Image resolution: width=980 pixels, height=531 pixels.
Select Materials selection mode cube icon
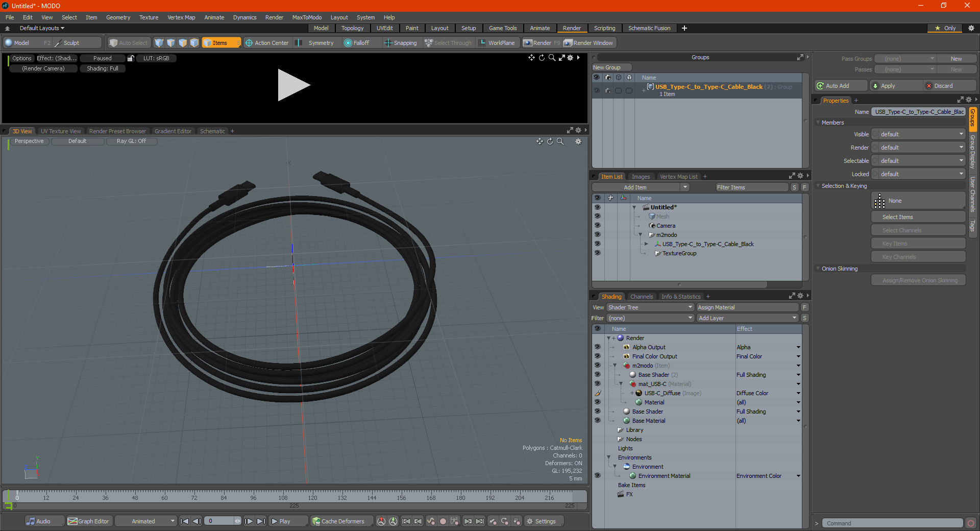click(194, 43)
